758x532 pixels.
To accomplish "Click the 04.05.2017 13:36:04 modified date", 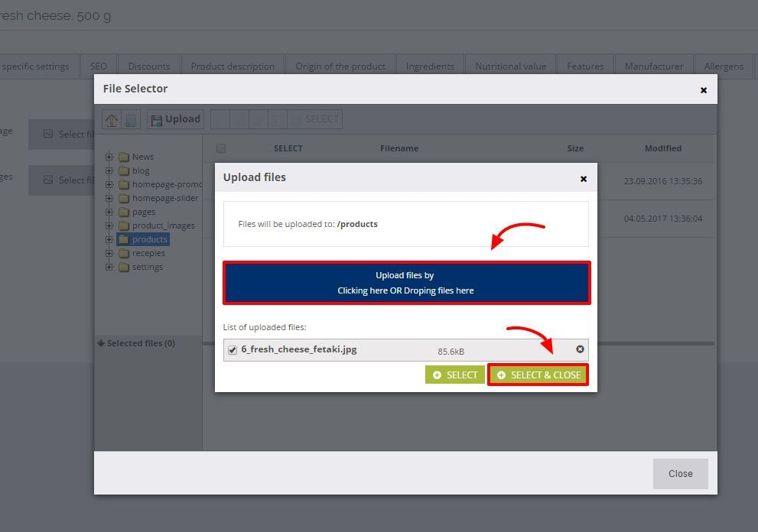I will pyautogui.click(x=662, y=219).
